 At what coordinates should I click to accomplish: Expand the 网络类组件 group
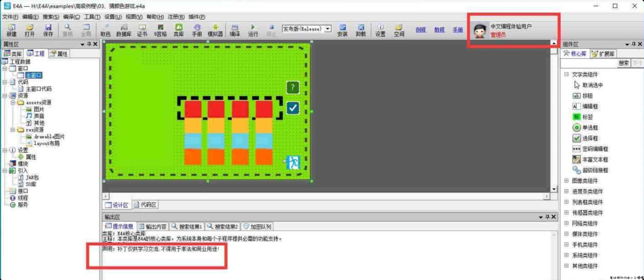pyautogui.click(x=566, y=223)
